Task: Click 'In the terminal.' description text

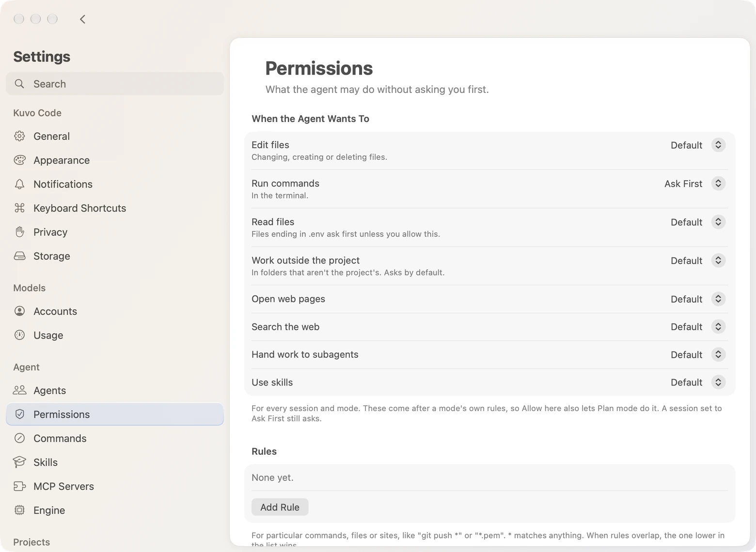Action: tap(280, 196)
